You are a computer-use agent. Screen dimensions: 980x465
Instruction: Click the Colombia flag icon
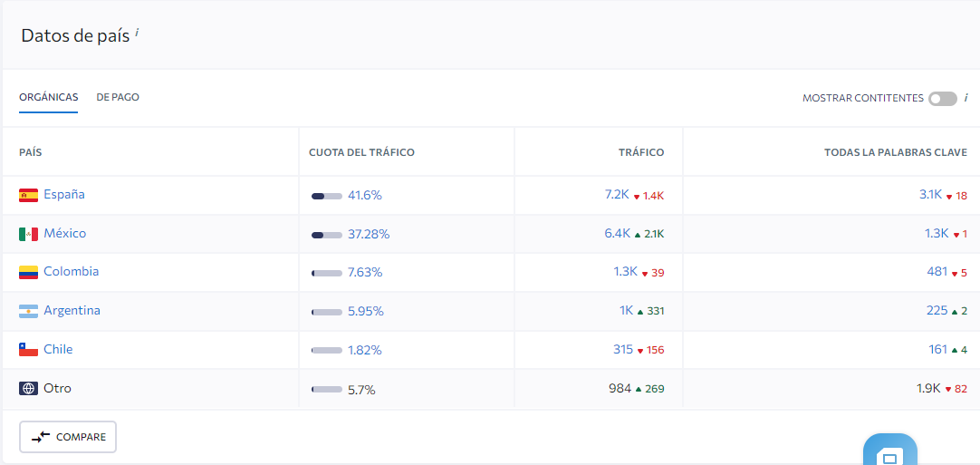29,272
